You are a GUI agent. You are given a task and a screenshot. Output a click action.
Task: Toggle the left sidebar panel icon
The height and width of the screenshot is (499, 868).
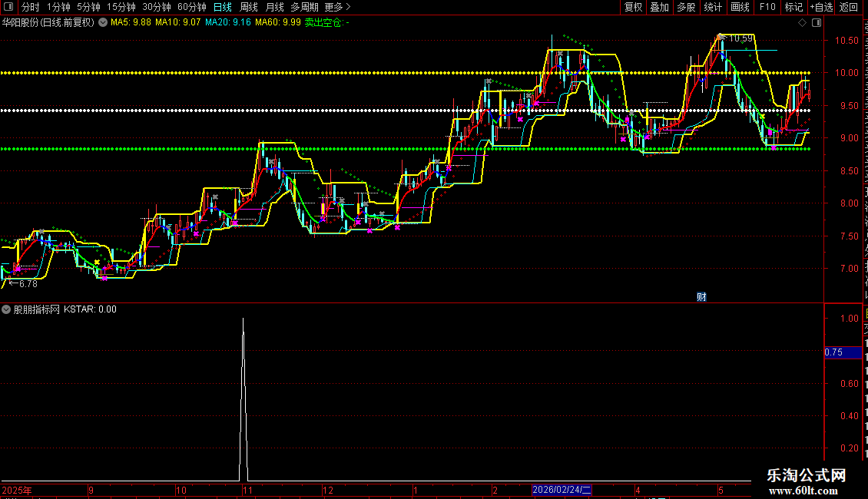pos(8,7)
